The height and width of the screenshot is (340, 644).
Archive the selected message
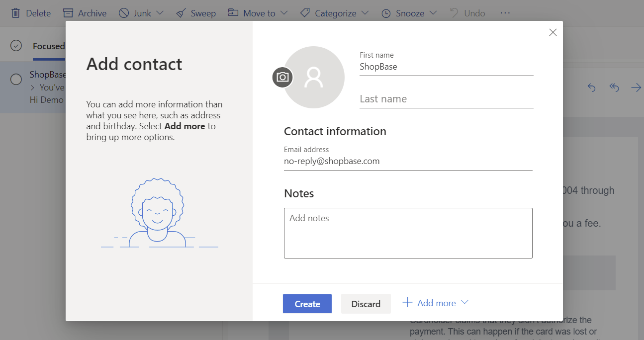[85, 13]
